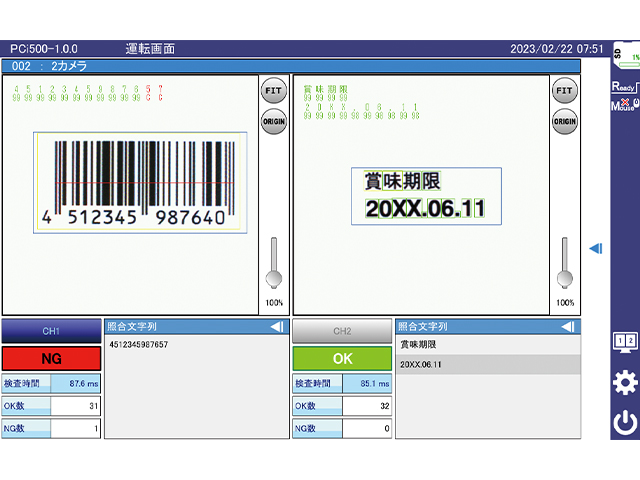Image resolution: width=640 pixels, height=480 pixels.
Task: Click the green OK result indicator
Action: 342,359
